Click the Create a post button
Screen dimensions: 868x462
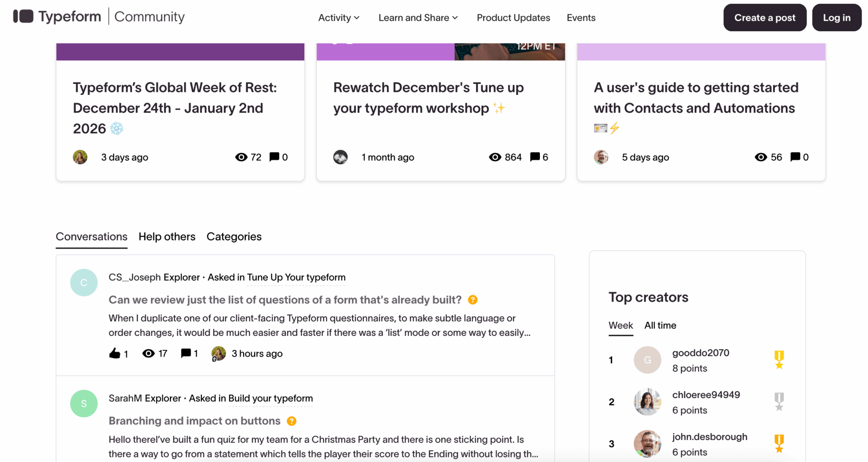point(765,17)
